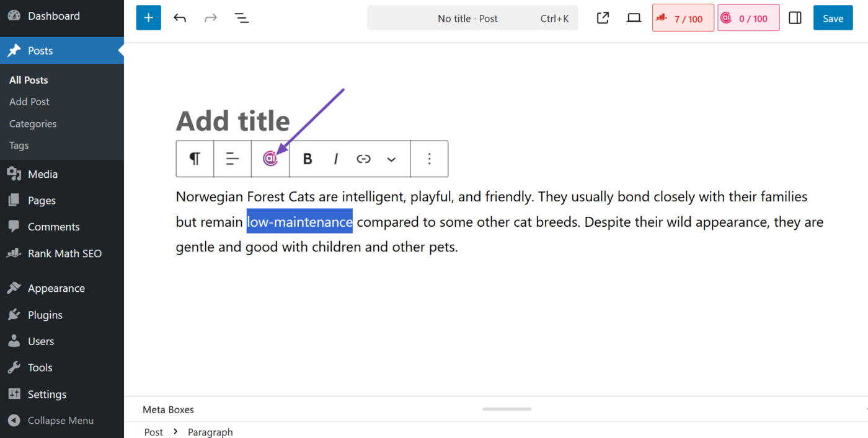Toggle italic formatting
The image size is (868, 438).
335,159
